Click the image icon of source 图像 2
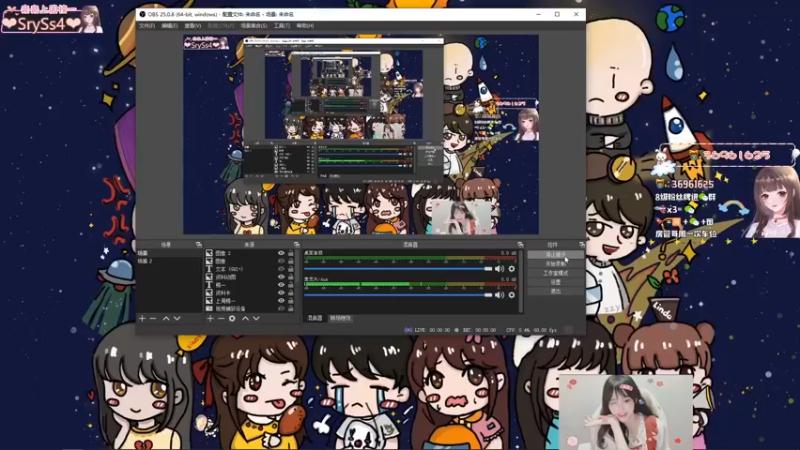Image resolution: width=800 pixels, height=450 pixels. 209,253
